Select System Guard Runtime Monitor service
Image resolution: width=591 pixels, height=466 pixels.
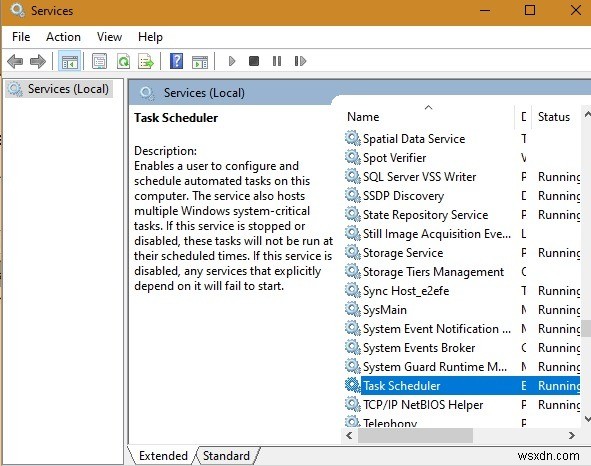coord(435,367)
